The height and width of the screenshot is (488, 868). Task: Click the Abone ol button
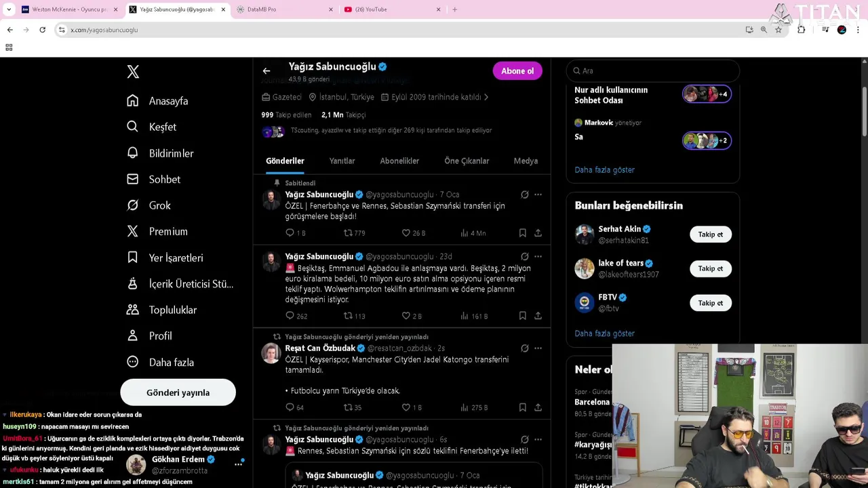(517, 71)
